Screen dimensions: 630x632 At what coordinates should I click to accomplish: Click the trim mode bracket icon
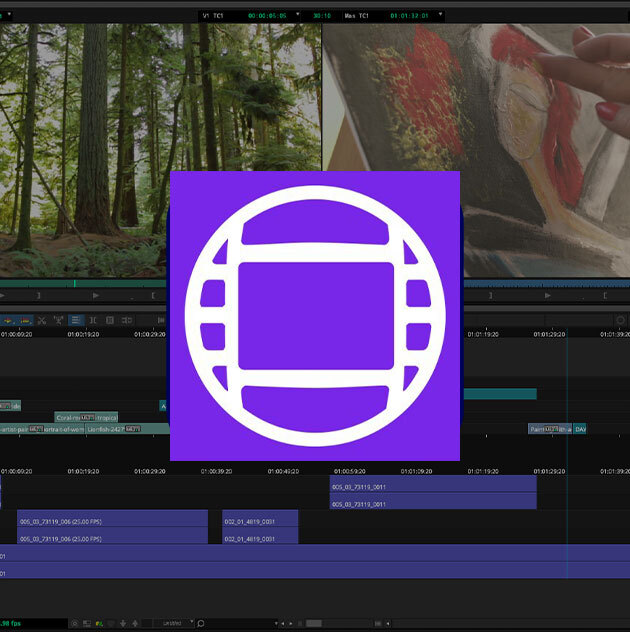[x=93, y=321]
